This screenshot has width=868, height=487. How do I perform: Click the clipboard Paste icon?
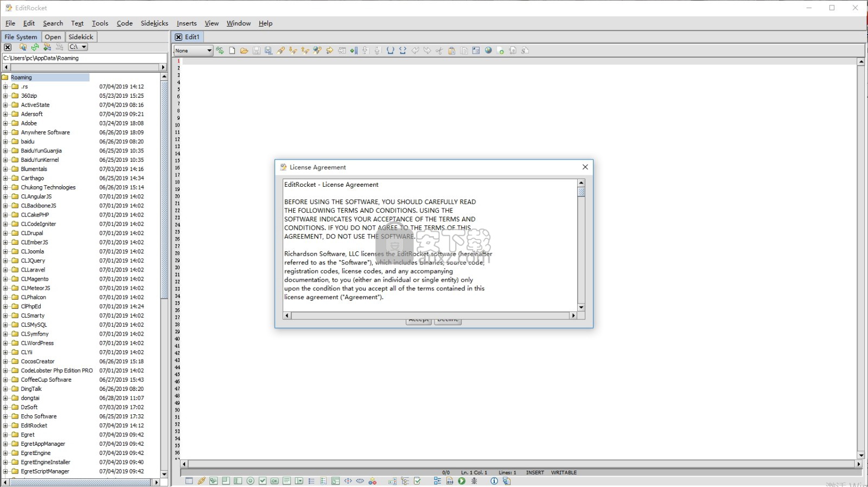click(451, 50)
